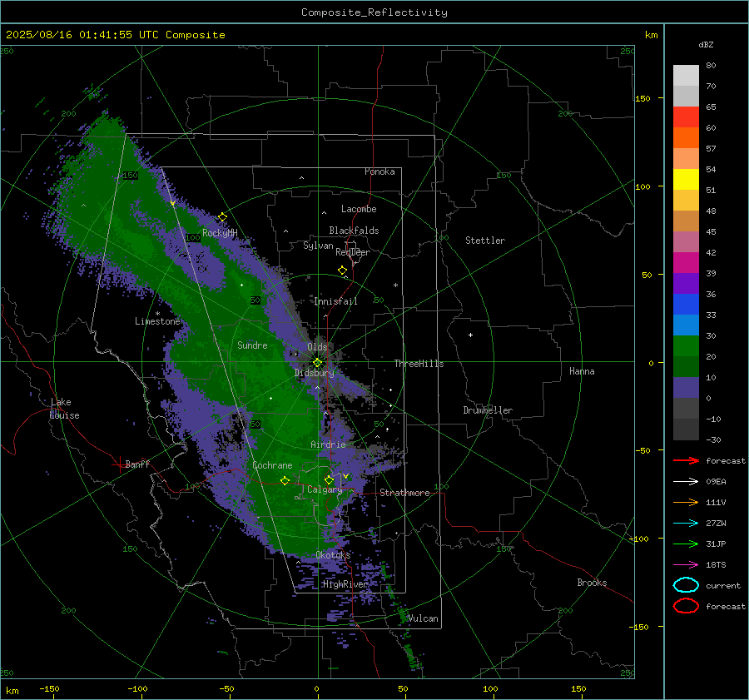
Task: Select the Lacombe label on map
Action: (359, 209)
